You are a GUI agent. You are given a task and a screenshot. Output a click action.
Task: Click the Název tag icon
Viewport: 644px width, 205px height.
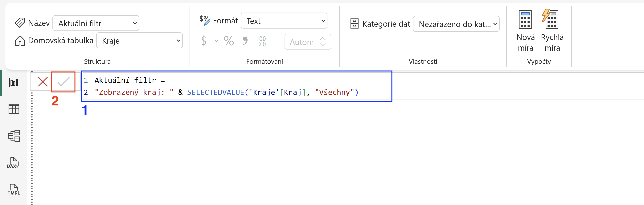pos(20,23)
